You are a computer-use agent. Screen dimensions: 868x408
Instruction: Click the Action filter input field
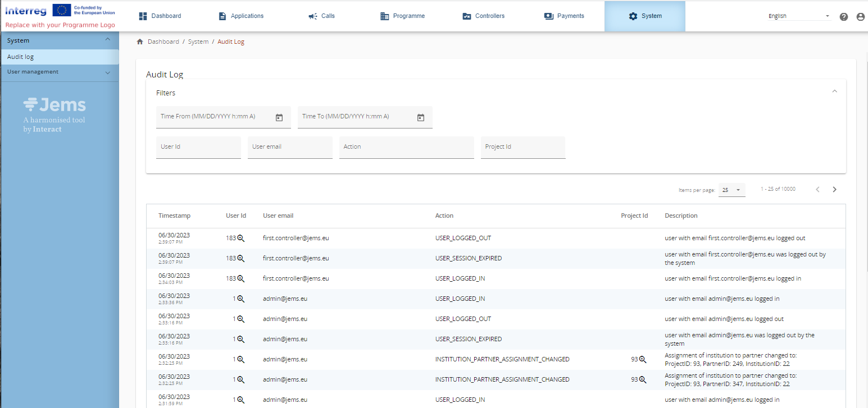(406, 148)
